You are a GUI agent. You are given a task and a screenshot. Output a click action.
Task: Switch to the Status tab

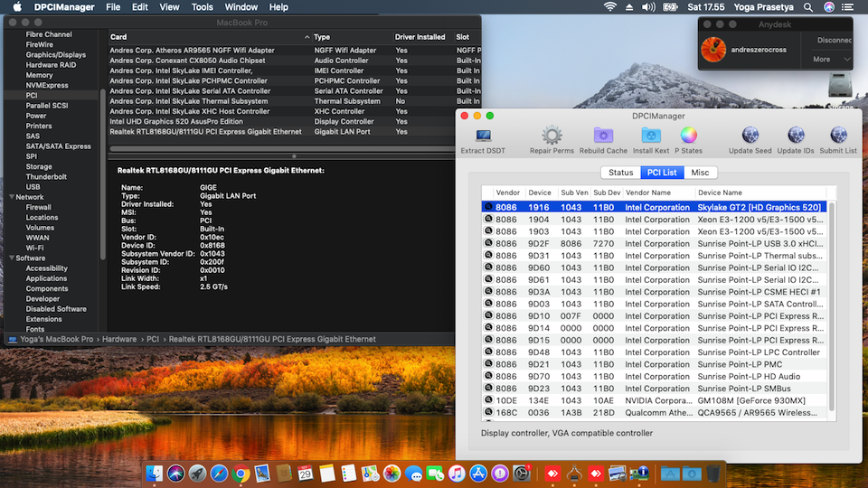tap(620, 173)
